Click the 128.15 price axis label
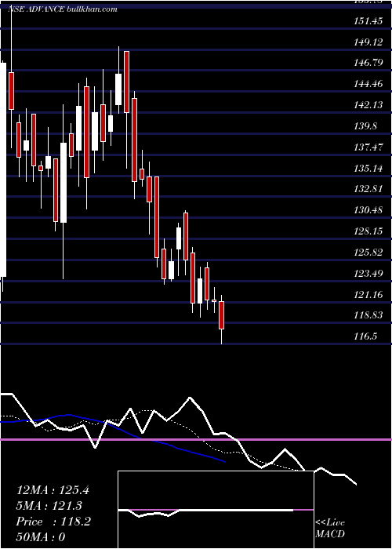Image resolution: width=392 pixels, height=549 pixels. (368, 231)
